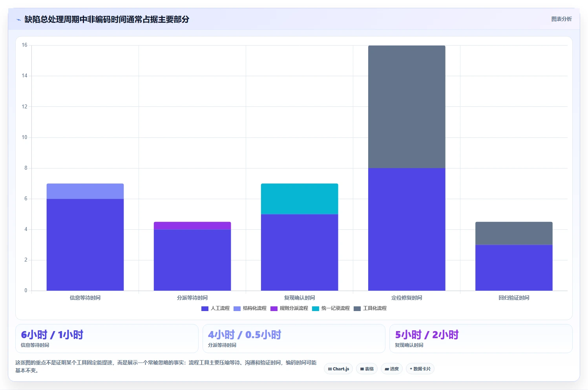Click the dark blue 人工流程 bar for 分派等待时间
This screenshot has width=588, height=390.
pyautogui.click(x=192, y=260)
